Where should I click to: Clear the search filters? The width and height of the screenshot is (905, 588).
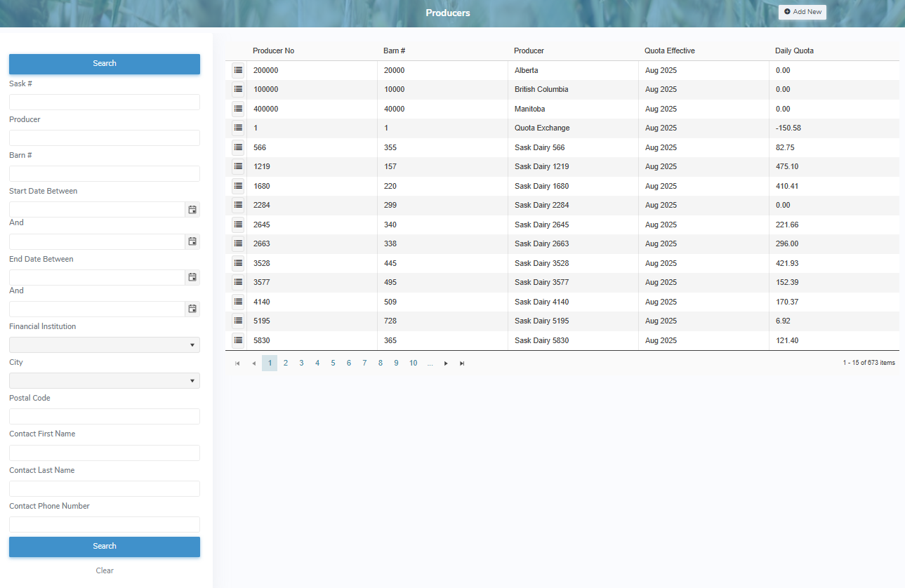[105, 570]
